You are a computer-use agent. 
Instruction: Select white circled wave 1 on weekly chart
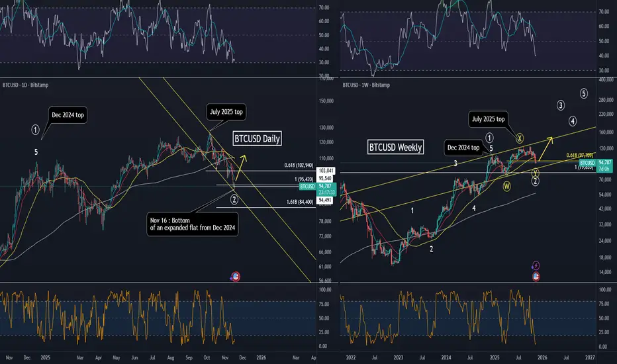489,138
